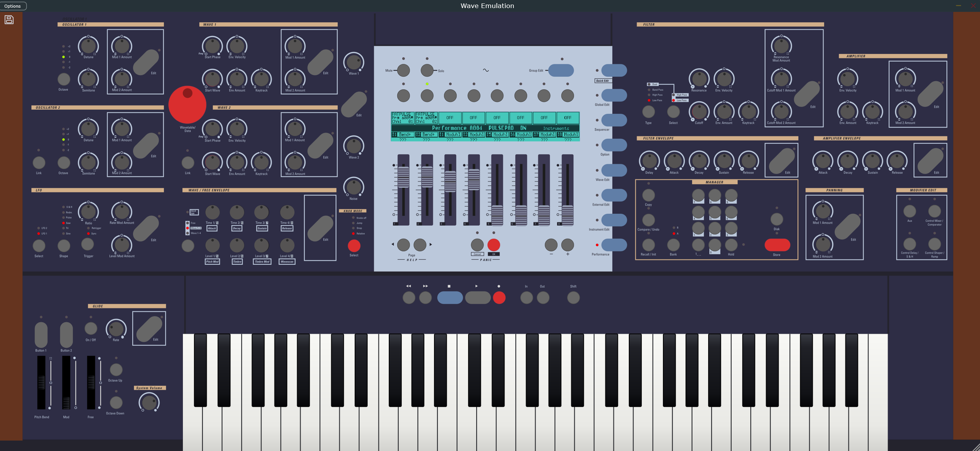980x451 pixels.
Task: Open the Options menu
Action: (x=13, y=6)
